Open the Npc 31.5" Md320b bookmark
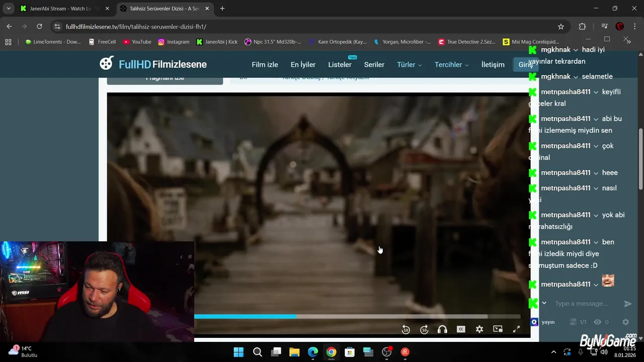 click(x=273, y=42)
